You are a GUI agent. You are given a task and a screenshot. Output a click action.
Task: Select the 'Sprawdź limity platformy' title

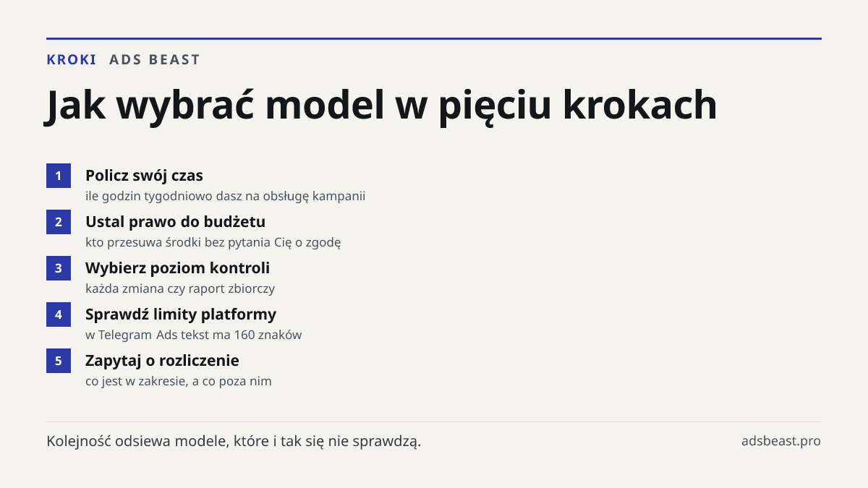pyautogui.click(x=181, y=314)
